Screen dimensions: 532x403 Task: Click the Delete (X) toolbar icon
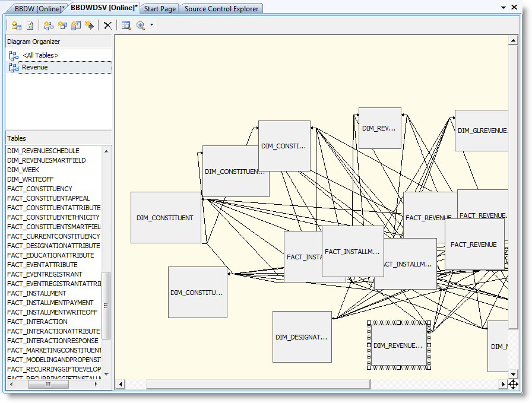tap(107, 26)
